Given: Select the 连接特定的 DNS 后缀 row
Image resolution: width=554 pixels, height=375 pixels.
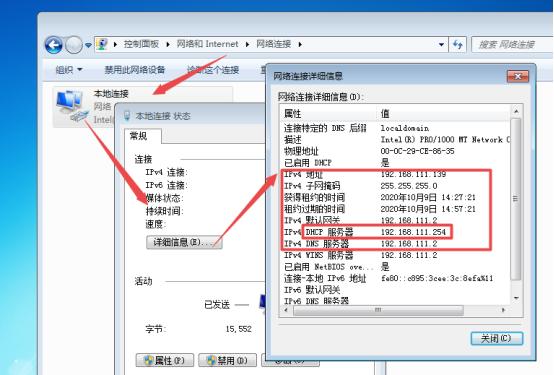Looking at the screenshot, I should [x=395, y=128].
